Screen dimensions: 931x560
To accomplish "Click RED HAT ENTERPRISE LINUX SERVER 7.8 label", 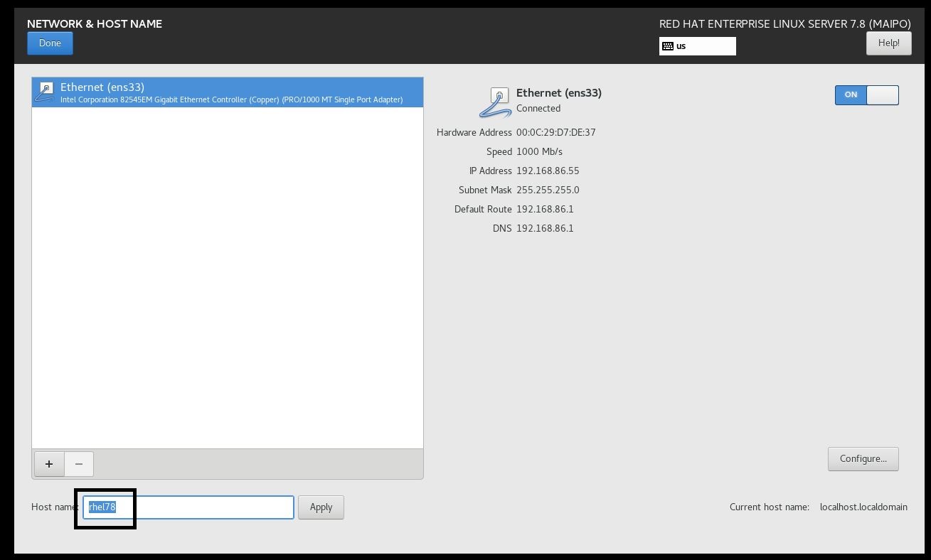I will 785,23.
